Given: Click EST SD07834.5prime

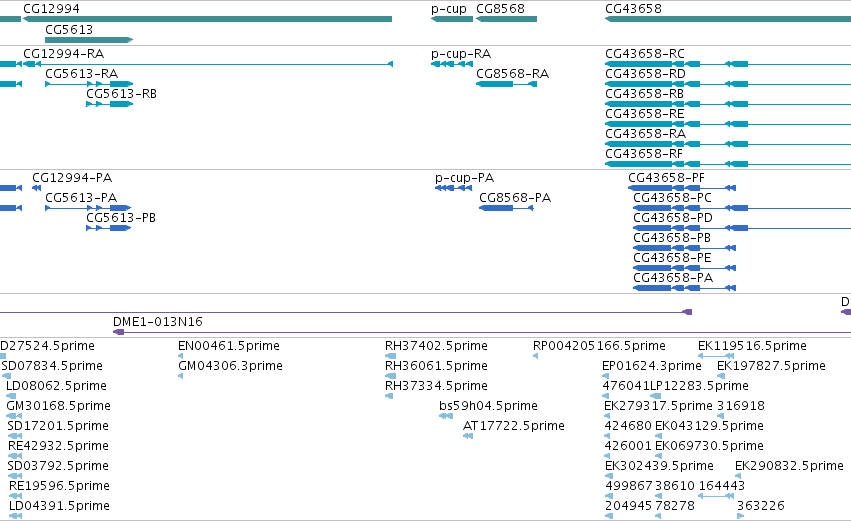Looking at the screenshot, I should click(52, 366).
